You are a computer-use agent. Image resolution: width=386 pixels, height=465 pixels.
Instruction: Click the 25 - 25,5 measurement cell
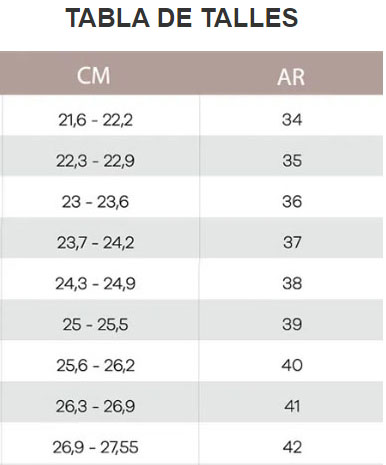[x=100, y=320]
